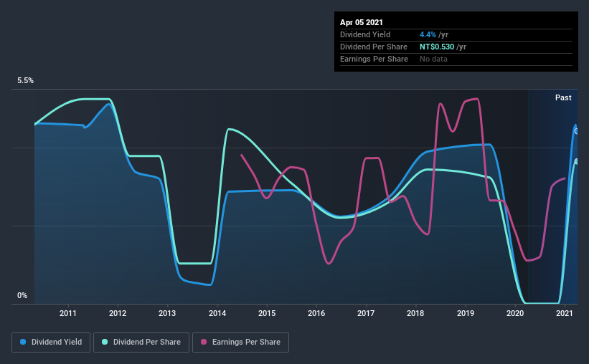Toggle the Earnings Per Share legend button

(x=240, y=343)
